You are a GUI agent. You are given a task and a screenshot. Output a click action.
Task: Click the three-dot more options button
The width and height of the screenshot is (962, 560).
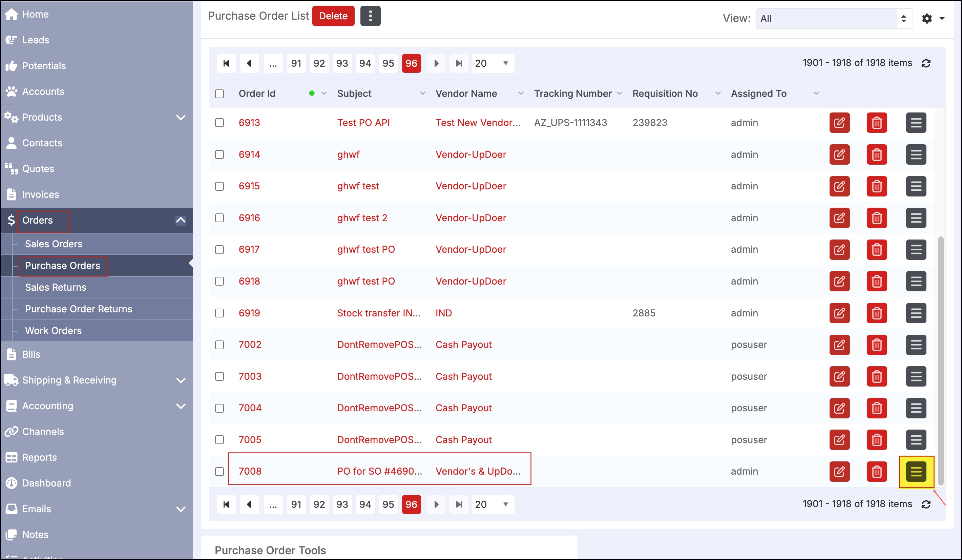pos(370,16)
